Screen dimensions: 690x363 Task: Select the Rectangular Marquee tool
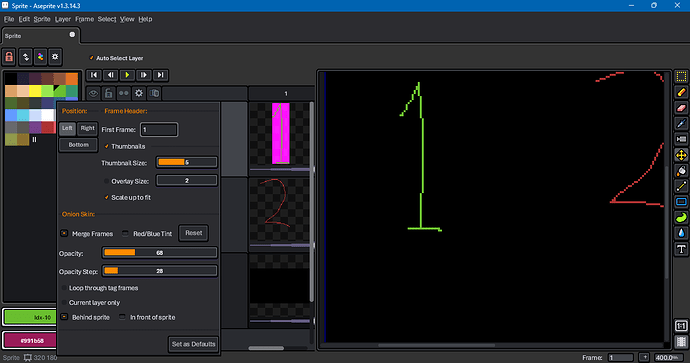pyautogui.click(x=681, y=77)
